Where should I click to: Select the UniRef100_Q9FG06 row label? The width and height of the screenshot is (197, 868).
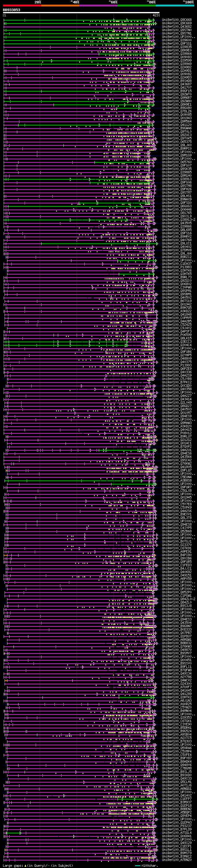pos(177,182)
